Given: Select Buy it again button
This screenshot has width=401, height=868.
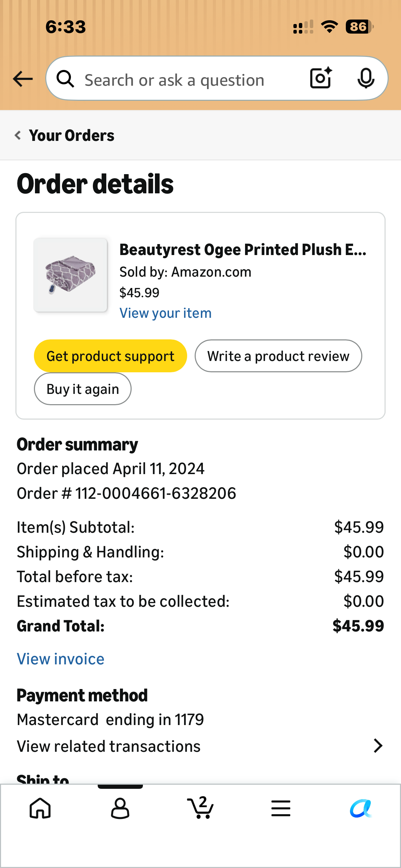Looking at the screenshot, I should point(83,389).
